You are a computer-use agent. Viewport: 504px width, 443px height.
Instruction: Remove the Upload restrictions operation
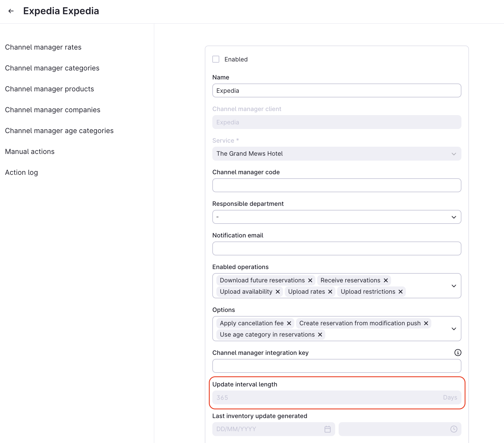(x=401, y=291)
